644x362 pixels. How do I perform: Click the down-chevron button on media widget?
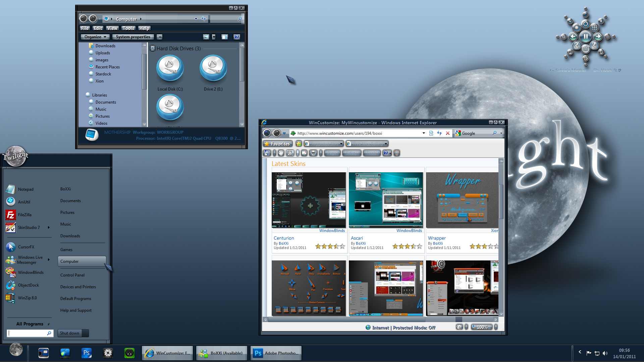[570, 21]
